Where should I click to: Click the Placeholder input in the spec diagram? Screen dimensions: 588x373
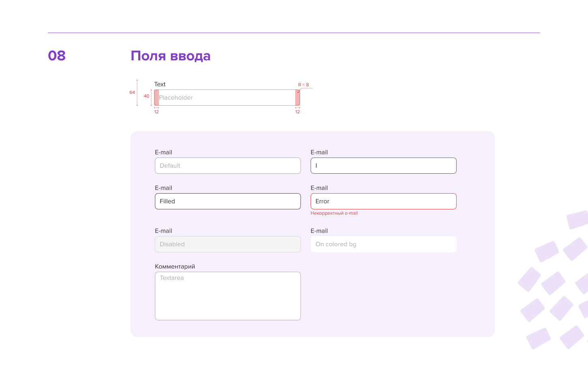[x=227, y=98]
